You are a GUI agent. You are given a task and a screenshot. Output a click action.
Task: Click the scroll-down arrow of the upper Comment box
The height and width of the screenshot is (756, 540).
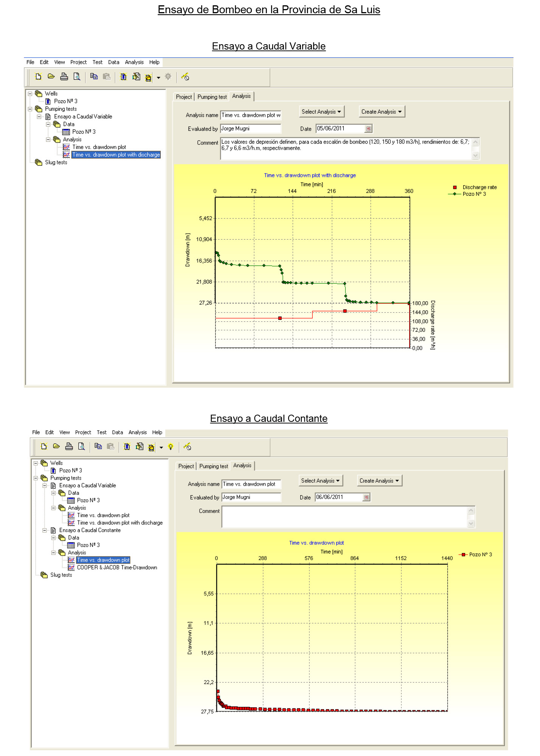pos(476,155)
